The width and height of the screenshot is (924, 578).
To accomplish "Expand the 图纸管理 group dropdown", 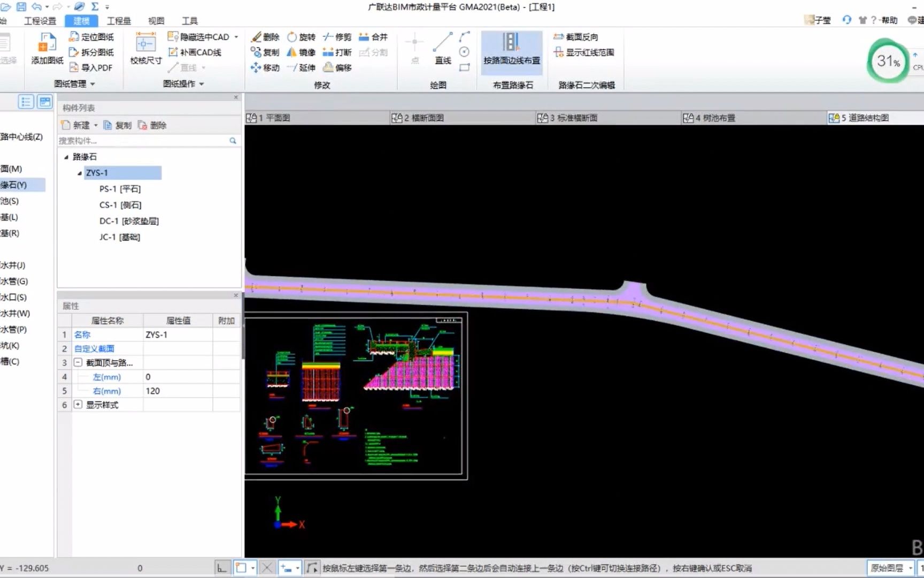I will coord(93,84).
